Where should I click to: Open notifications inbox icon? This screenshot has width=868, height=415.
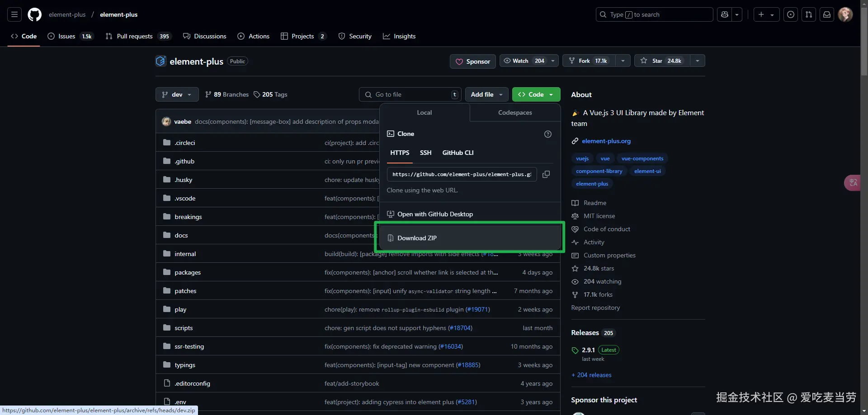pyautogui.click(x=827, y=14)
